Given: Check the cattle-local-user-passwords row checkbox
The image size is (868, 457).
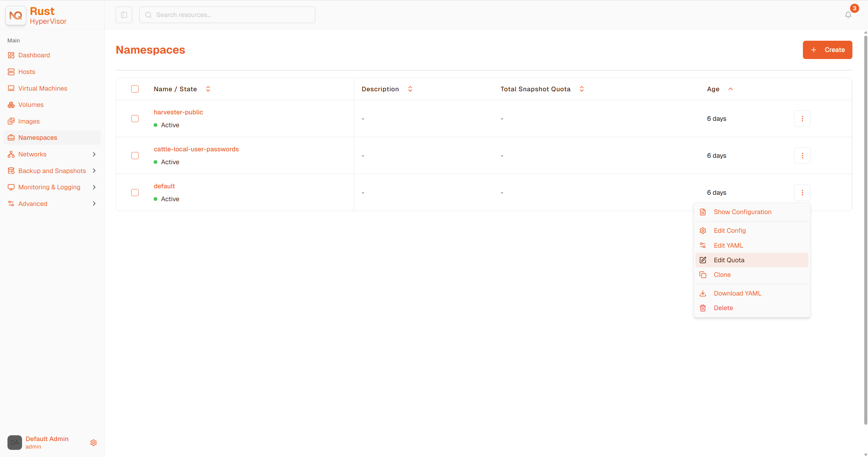Looking at the screenshot, I should [135, 156].
